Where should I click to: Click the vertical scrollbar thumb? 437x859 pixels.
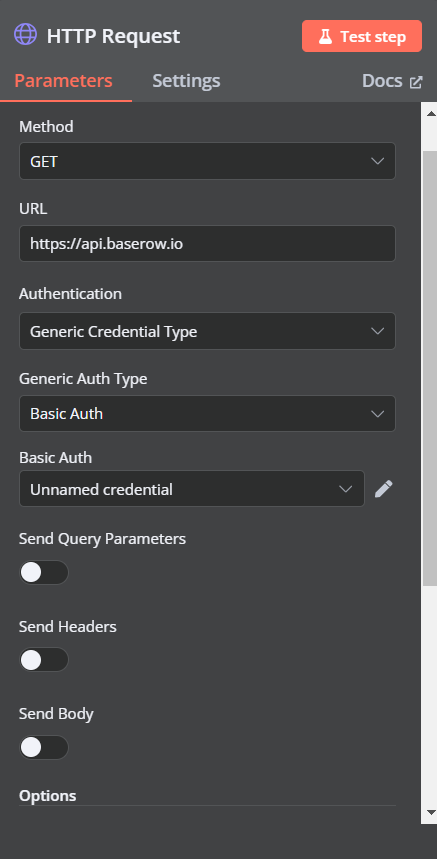430,367
